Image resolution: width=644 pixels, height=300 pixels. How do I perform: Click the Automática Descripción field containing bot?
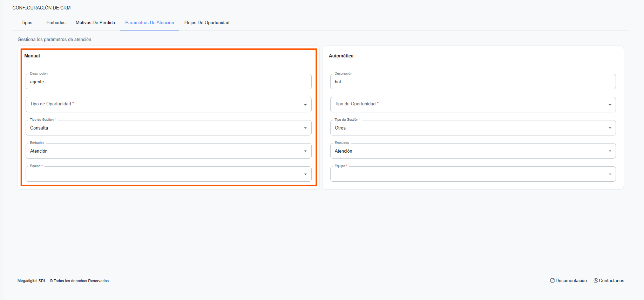473,82
